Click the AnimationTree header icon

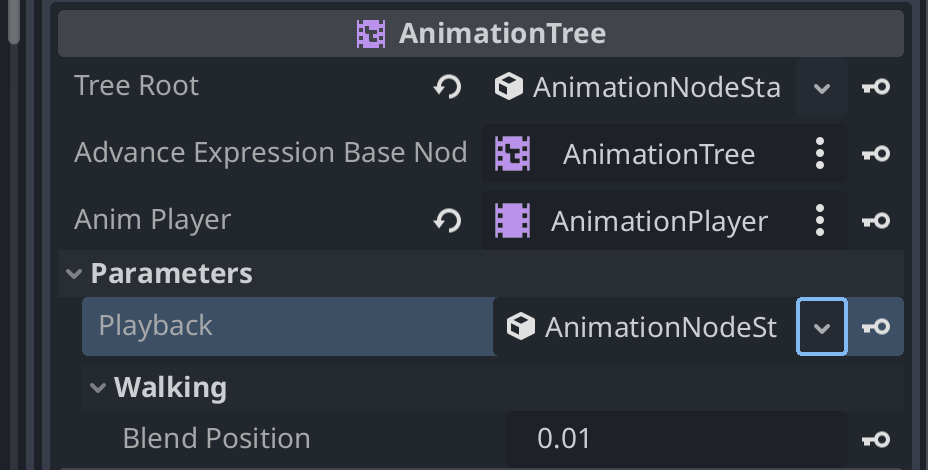point(371,34)
